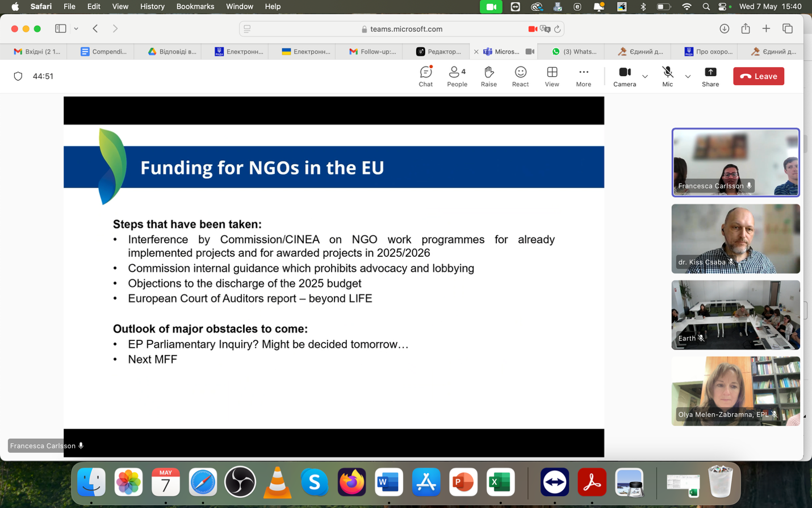Expand the Camera options chevron
812x508 pixels.
click(644, 76)
